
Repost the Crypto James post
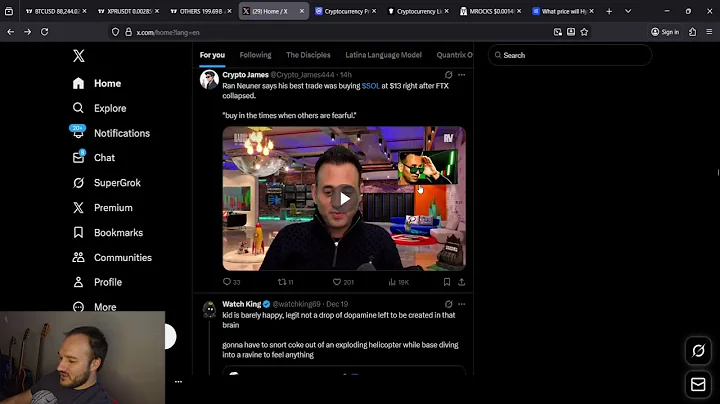point(286,282)
